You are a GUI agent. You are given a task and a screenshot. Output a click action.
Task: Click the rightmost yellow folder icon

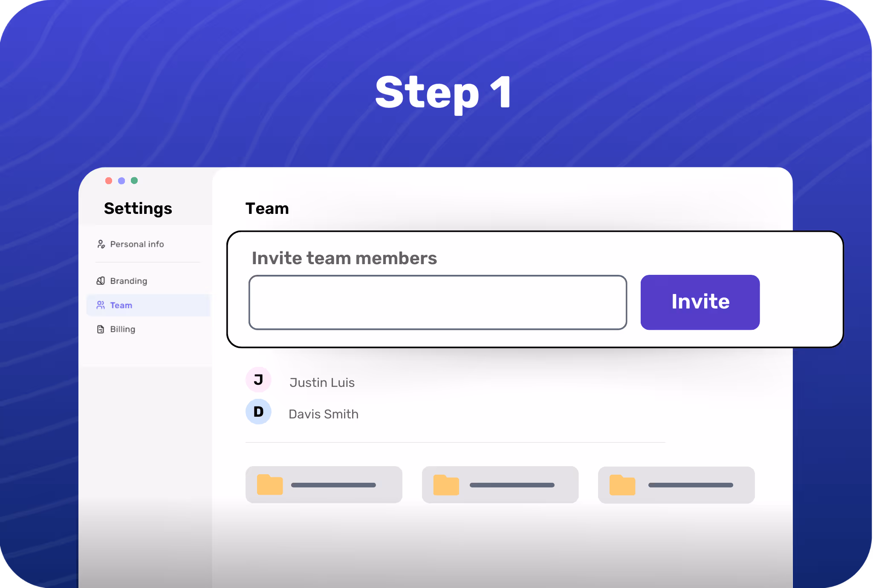click(x=622, y=485)
